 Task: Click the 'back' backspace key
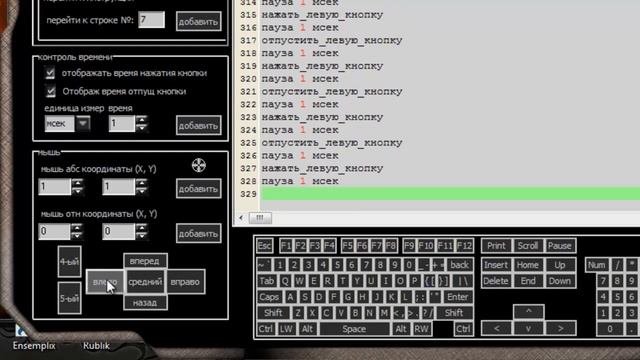pos(460,265)
